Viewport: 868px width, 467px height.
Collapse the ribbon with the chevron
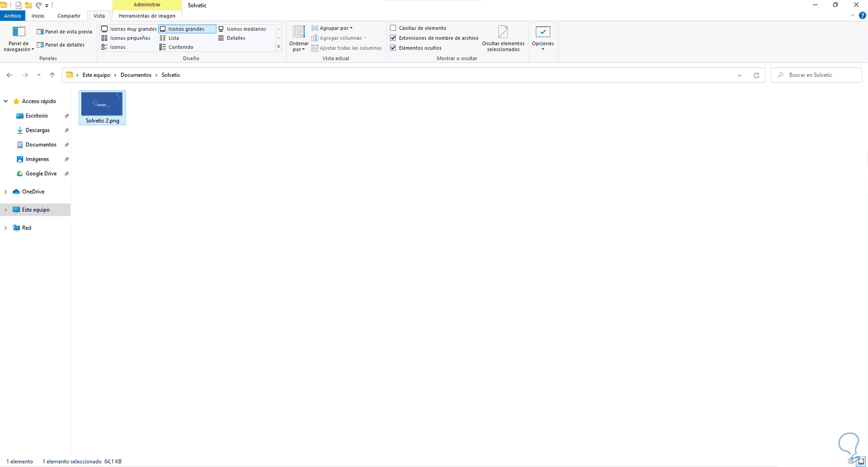(x=854, y=16)
